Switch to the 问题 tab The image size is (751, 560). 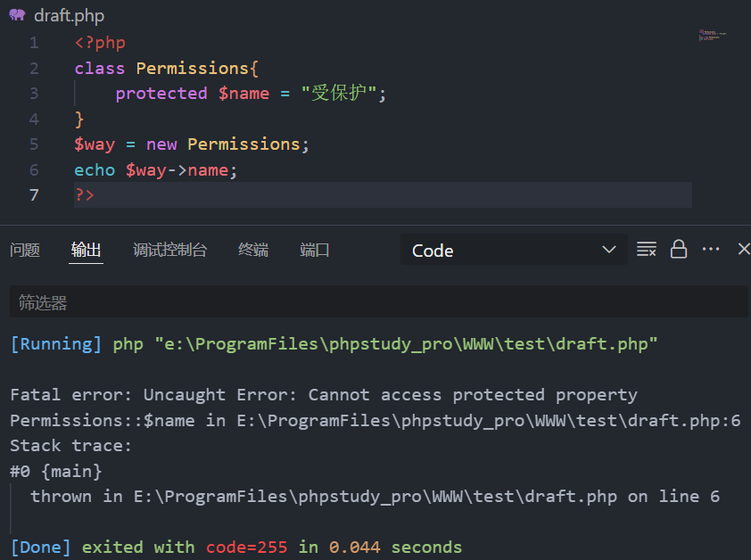tap(25, 250)
